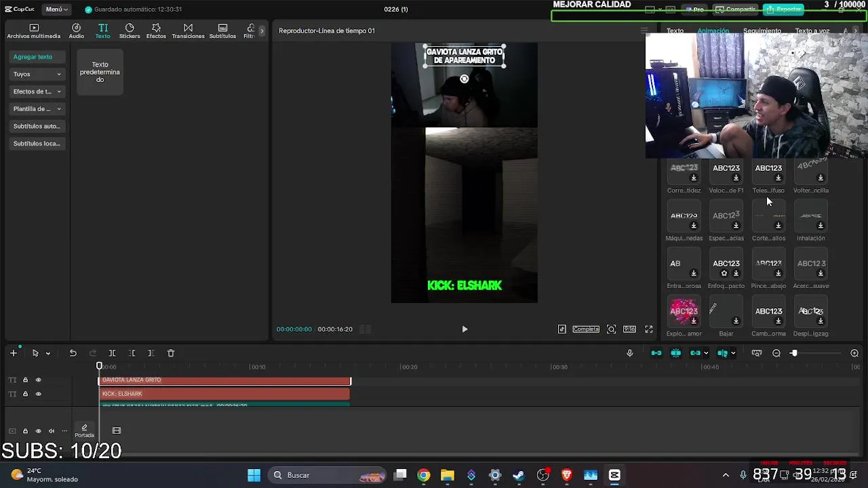The height and width of the screenshot is (488, 868).
Task: Switch to the Animación tab
Action: pyautogui.click(x=713, y=31)
